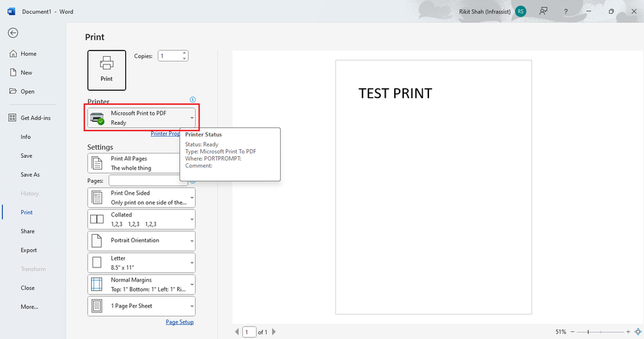Click the help question mark icon

[x=566, y=11]
